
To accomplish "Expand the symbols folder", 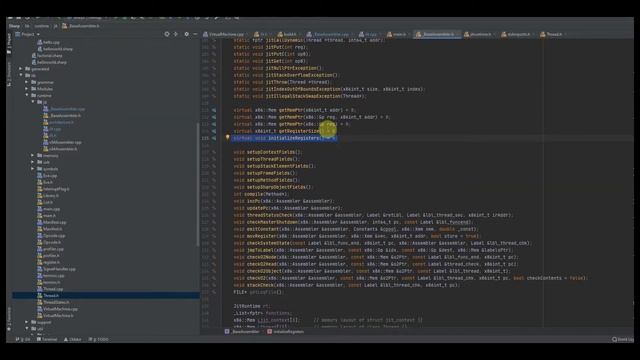I will coord(33,169).
